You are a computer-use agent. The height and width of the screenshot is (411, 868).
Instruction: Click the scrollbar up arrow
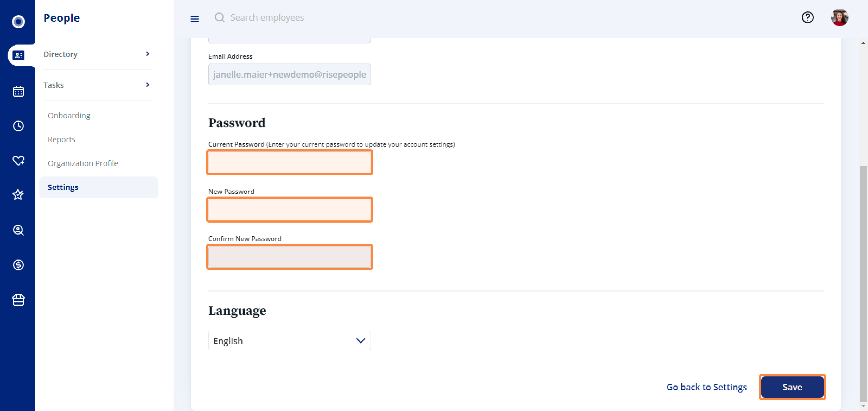click(x=863, y=43)
